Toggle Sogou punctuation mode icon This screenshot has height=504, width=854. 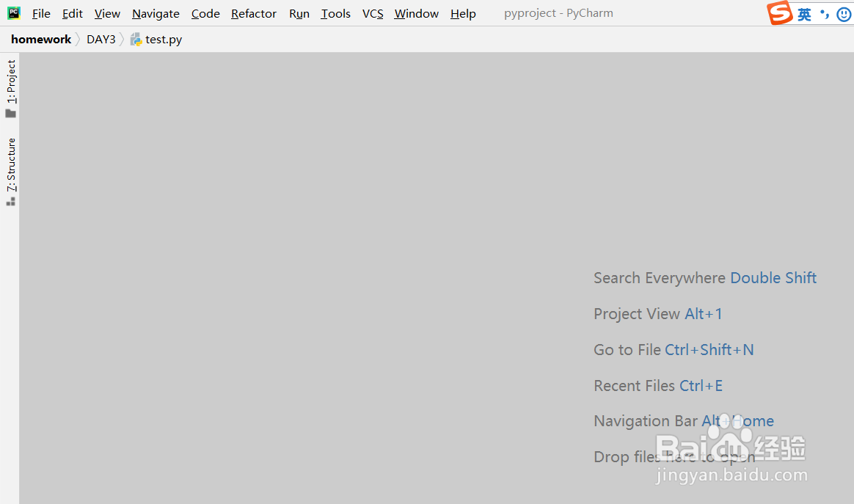tap(825, 14)
